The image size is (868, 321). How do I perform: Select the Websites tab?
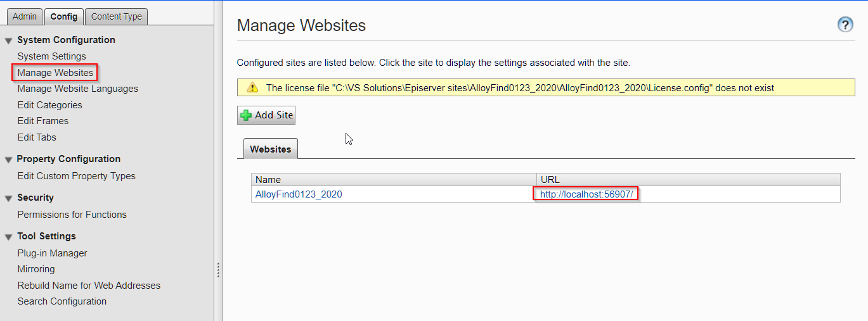point(271,149)
